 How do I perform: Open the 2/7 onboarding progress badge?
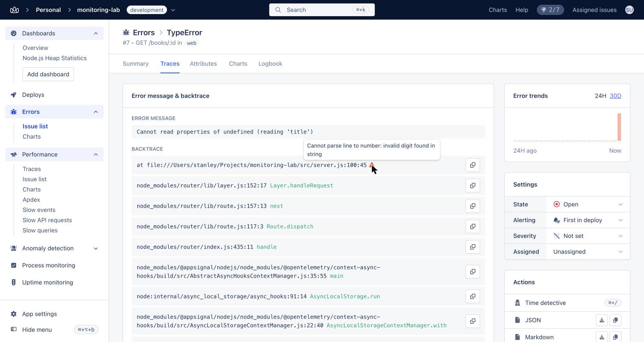tap(550, 10)
